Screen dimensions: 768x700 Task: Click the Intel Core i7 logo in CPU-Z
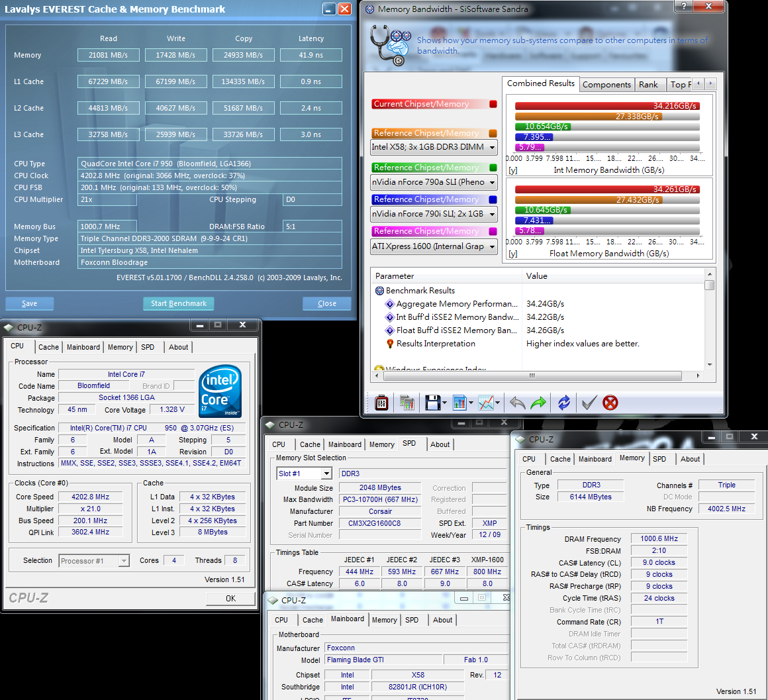click(x=220, y=391)
